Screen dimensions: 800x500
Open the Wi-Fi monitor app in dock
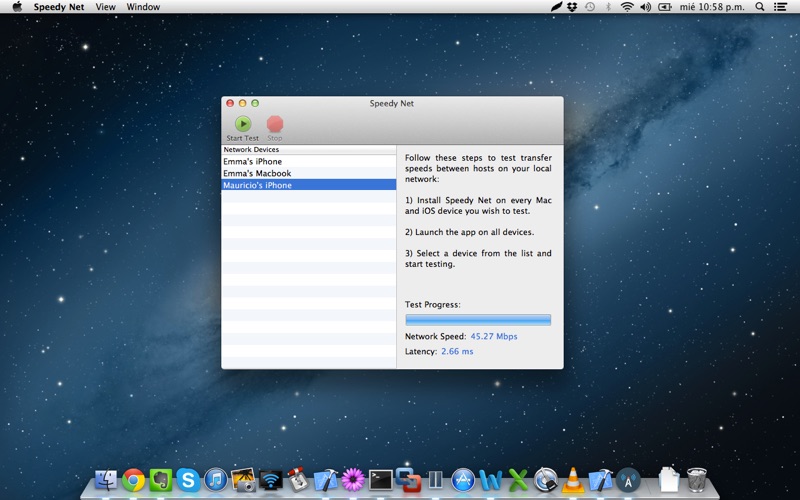[270, 480]
